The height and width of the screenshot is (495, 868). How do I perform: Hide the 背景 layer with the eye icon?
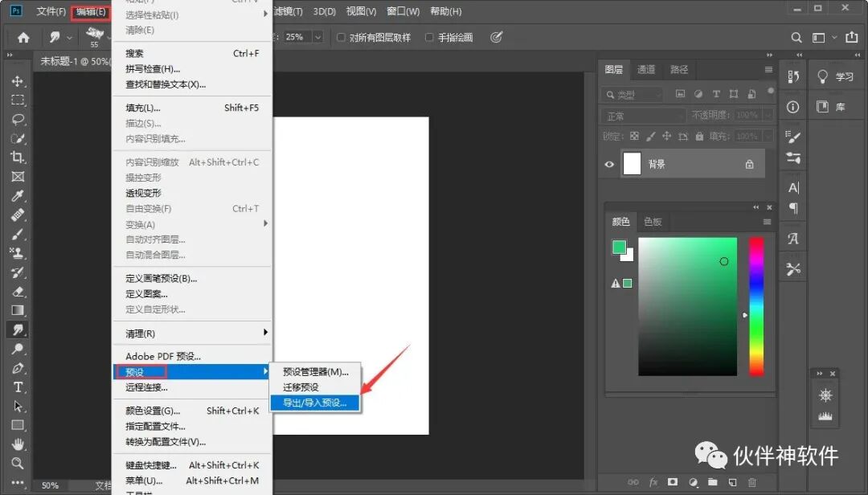(609, 164)
